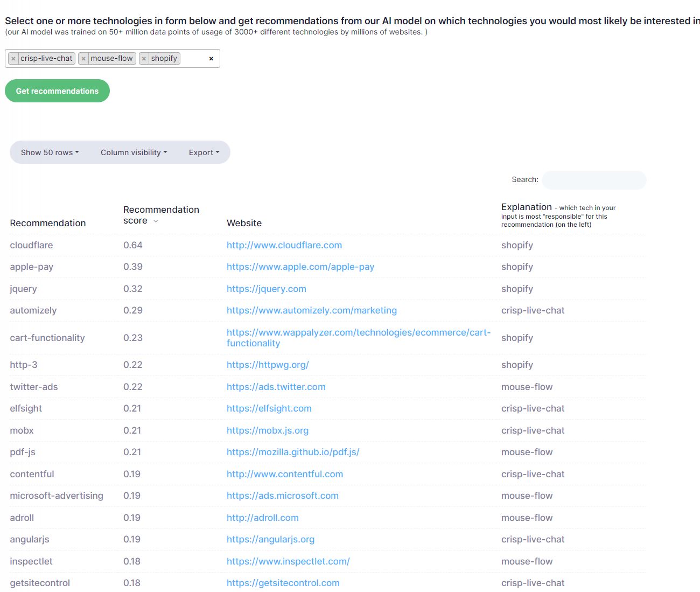Select the cloudflare recommendation cell
Viewport: 700px width, 592px height.
[31, 245]
